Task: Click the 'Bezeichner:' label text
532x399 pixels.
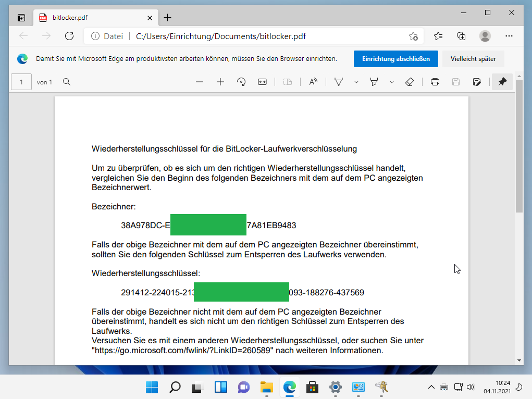Action: 114,207
